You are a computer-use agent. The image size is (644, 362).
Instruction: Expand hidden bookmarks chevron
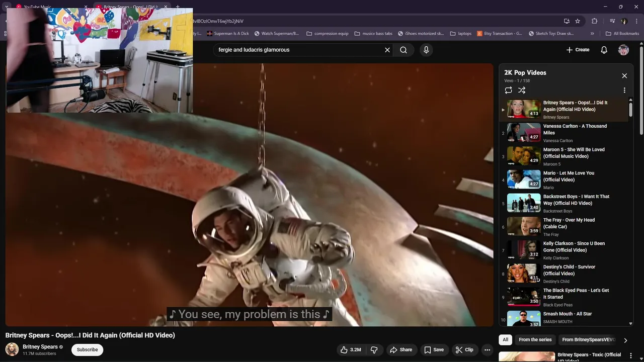[x=592, y=34]
